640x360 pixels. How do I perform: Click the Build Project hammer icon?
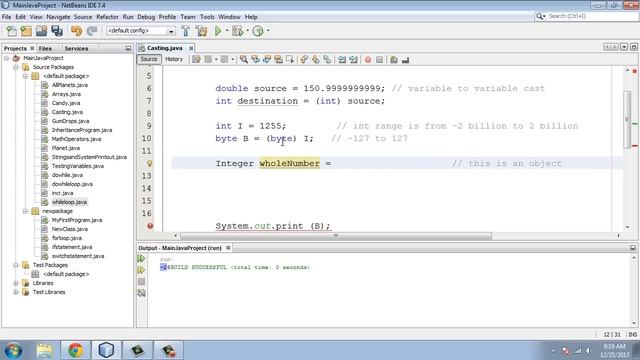[x=185, y=31]
